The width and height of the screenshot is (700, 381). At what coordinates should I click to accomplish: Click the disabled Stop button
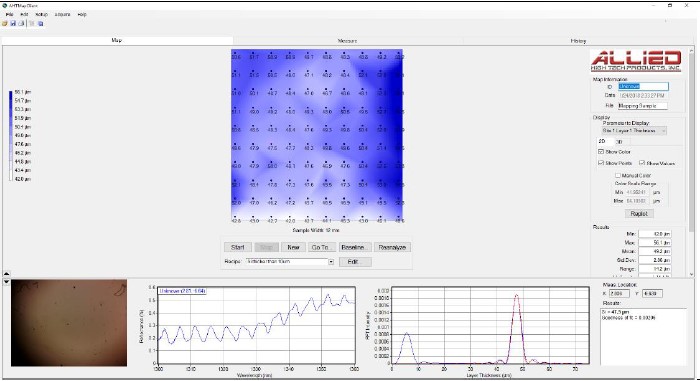[x=267, y=247]
